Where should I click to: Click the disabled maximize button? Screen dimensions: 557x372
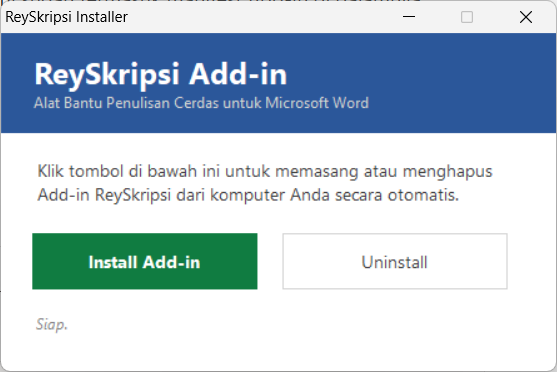click(467, 17)
